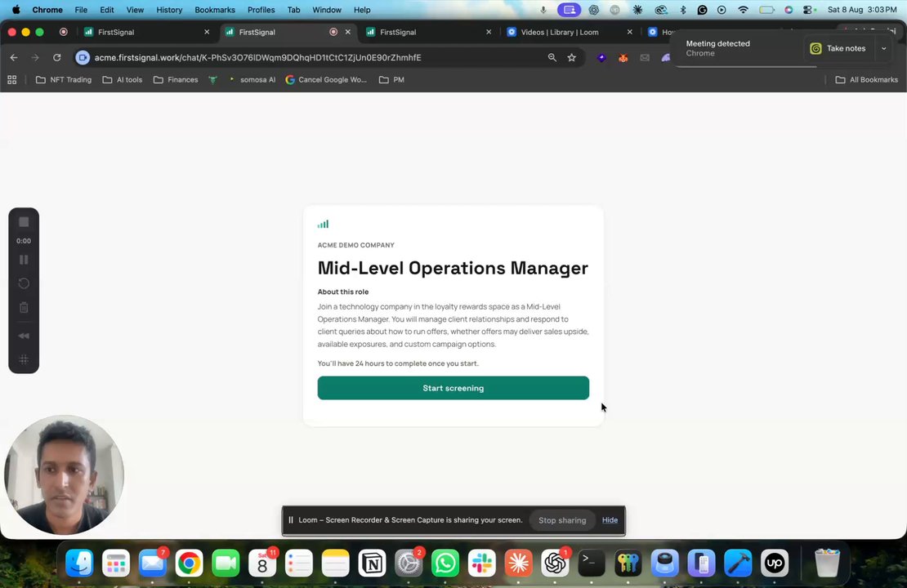This screenshot has width=907, height=588.
Task: Open Slack from the Dock
Action: (x=481, y=563)
